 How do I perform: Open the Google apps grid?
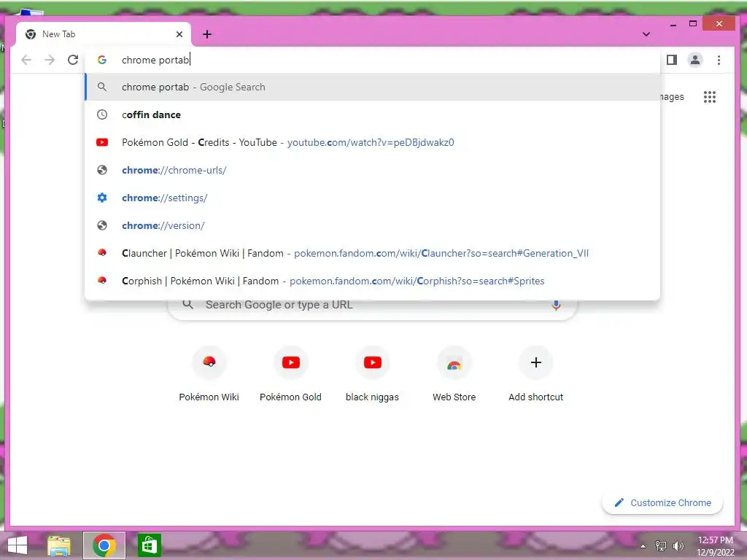(x=710, y=97)
